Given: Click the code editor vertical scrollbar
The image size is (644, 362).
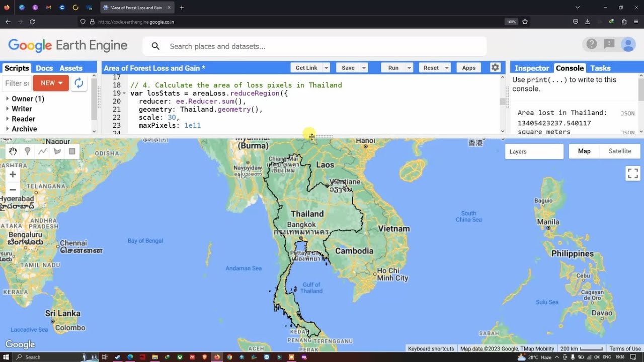Looking at the screenshot, I should point(502,102).
